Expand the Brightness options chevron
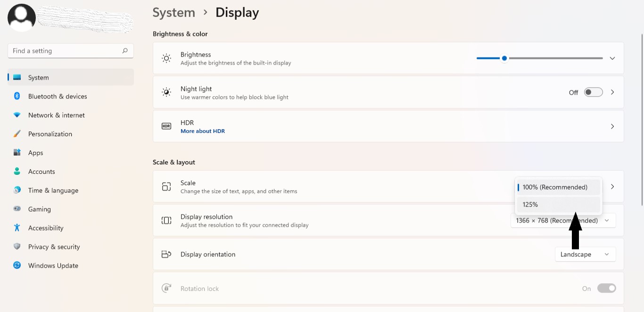This screenshot has height=312, width=644. [612, 58]
